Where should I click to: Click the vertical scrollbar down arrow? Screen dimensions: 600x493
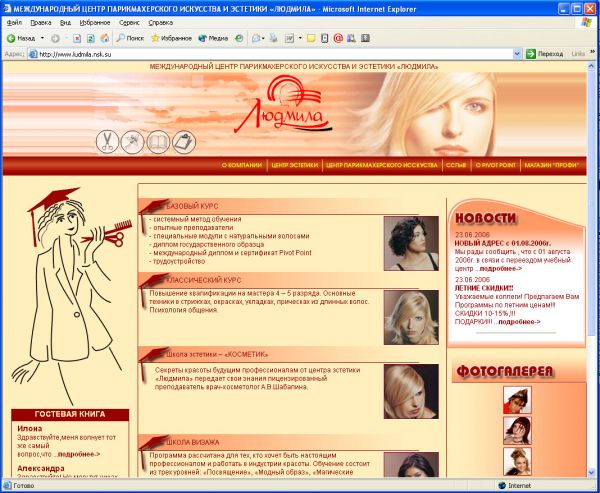[x=592, y=473]
